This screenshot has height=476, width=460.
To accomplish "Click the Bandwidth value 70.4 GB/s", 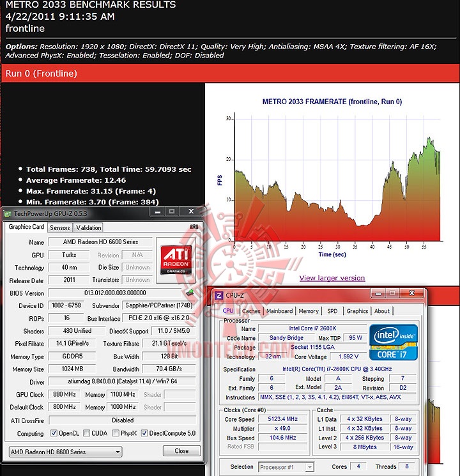I will click(169, 369).
